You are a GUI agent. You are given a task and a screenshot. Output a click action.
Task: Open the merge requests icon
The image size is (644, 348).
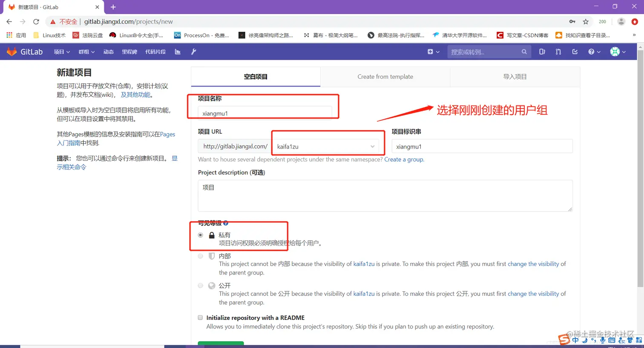click(x=558, y=51)
